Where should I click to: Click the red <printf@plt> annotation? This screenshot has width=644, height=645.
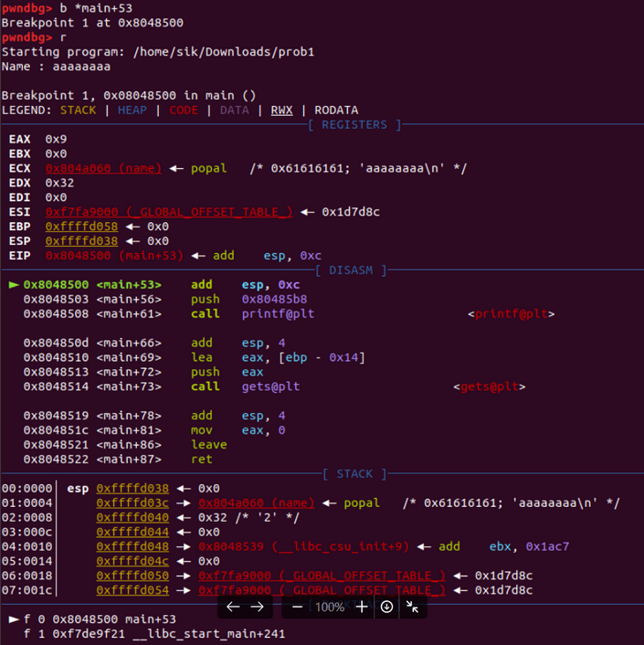point(512,314)
